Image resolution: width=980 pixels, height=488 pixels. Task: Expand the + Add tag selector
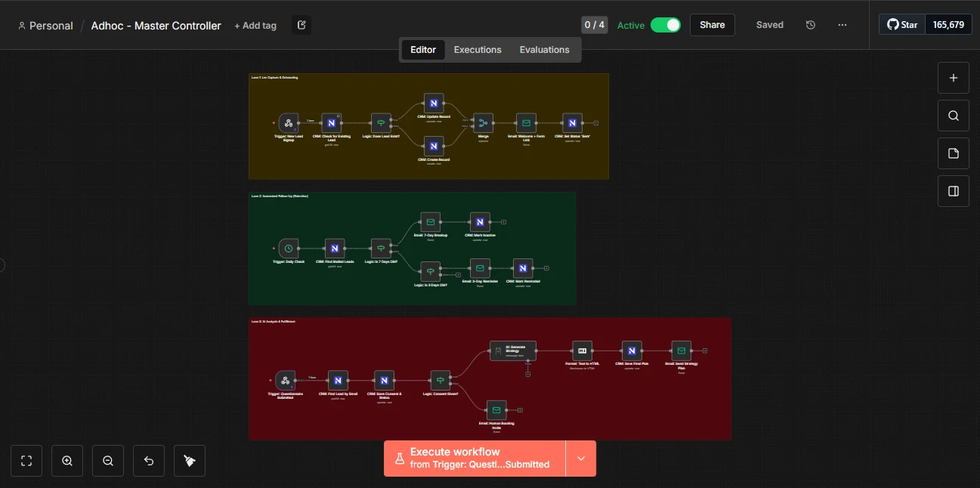pyautogui.click(x=255, y=25)
